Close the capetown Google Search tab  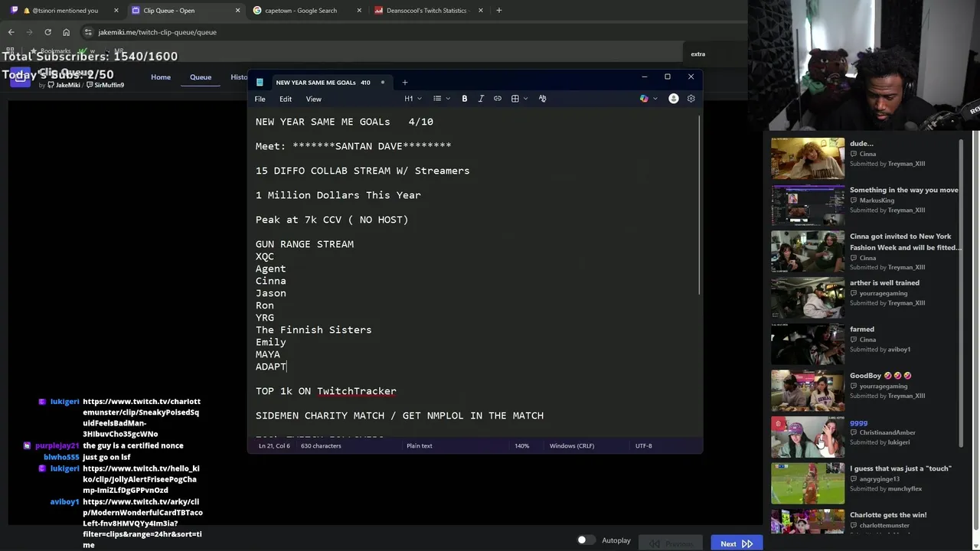coord(359,11)
